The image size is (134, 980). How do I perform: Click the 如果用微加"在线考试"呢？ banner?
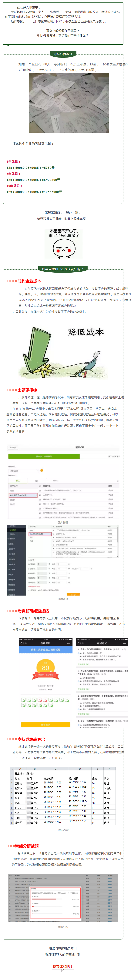click(63, 269)
